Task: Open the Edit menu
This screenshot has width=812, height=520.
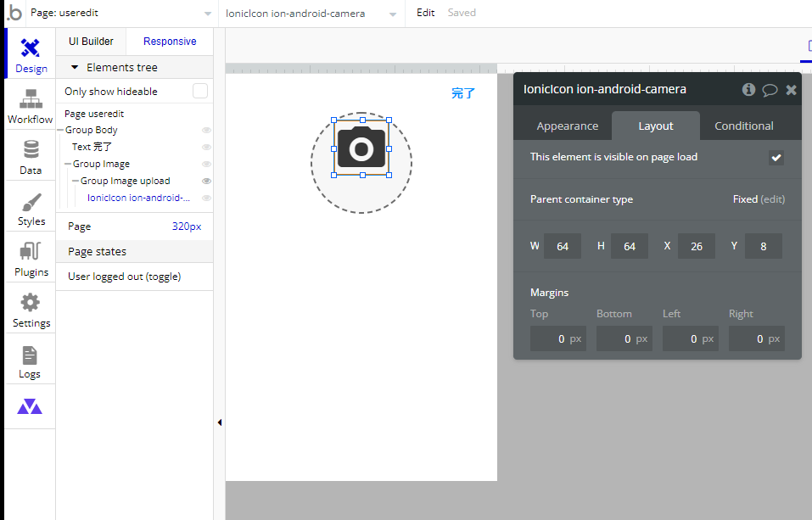Action: tap(425, 13)
